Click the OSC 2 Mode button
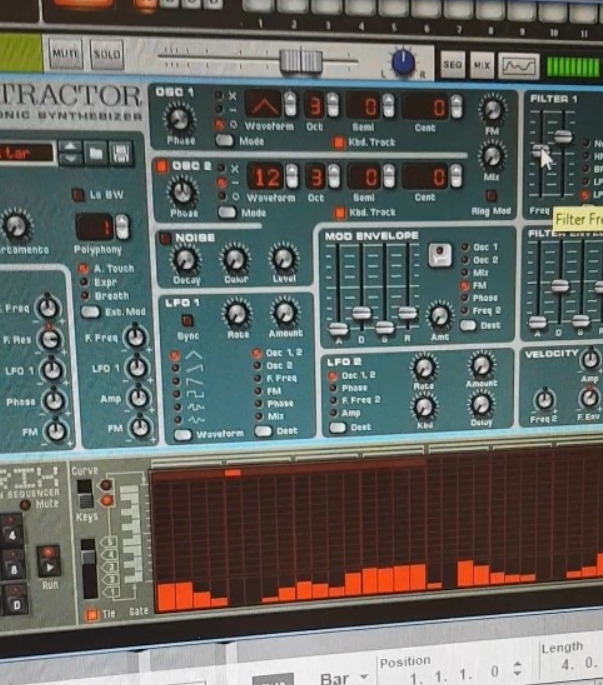The height and width of the screenshot is (685, 603). (x=227, y=212)
